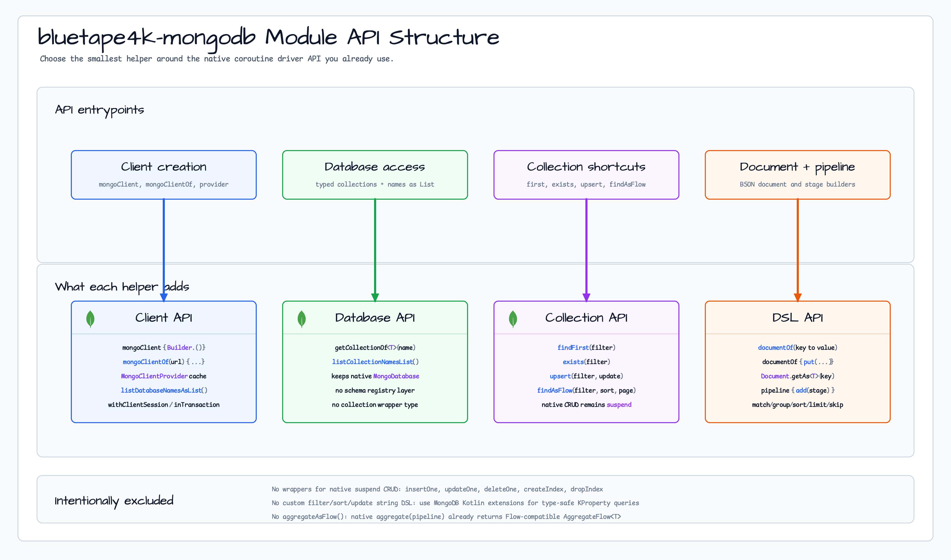
Task: Select the Database access box
Action: click(x=375, y=175)
